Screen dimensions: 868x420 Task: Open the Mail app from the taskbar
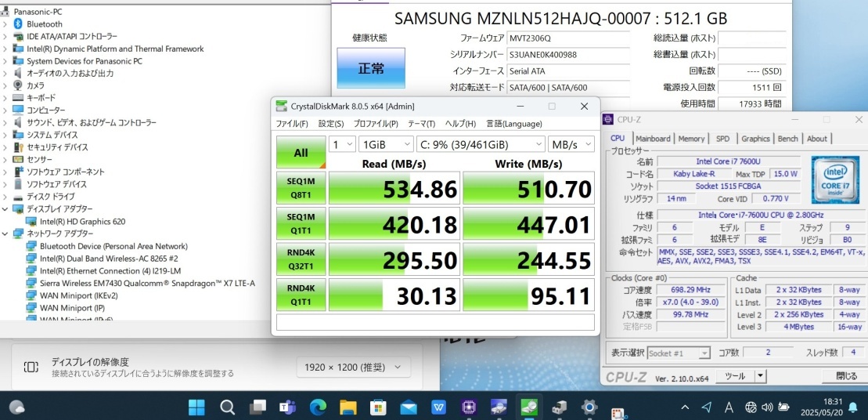[409, 407]
